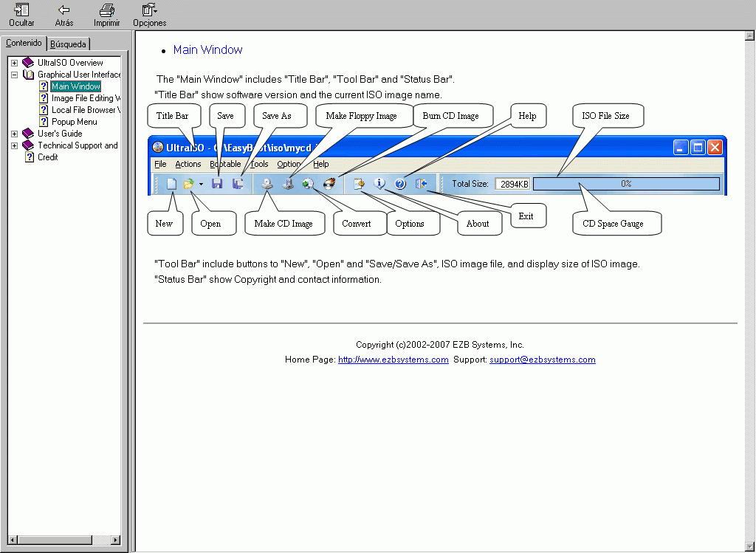Click the CD space gauge progress bar
The width and height of the screenshot is (756, 553).
pos(627,184)
